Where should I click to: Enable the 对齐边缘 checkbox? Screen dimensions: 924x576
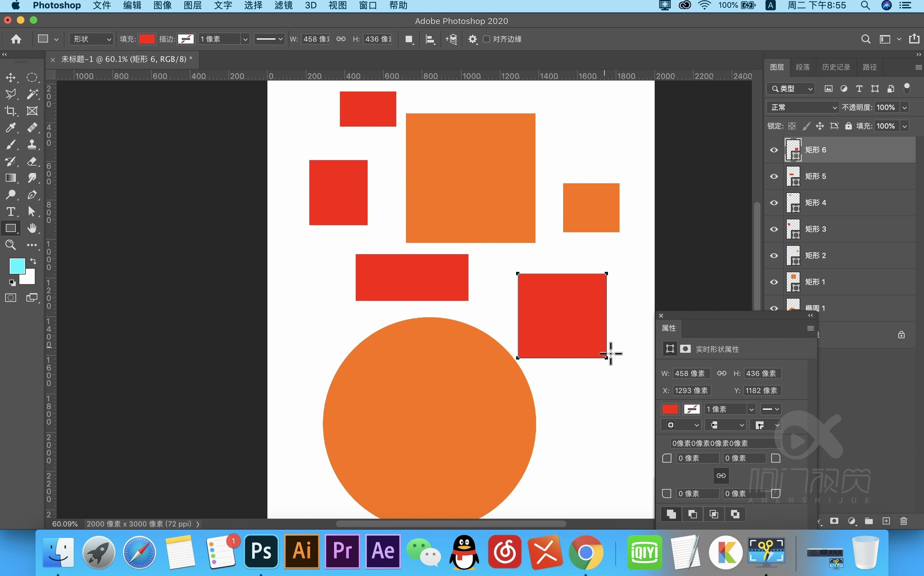(x=486, y=39)
